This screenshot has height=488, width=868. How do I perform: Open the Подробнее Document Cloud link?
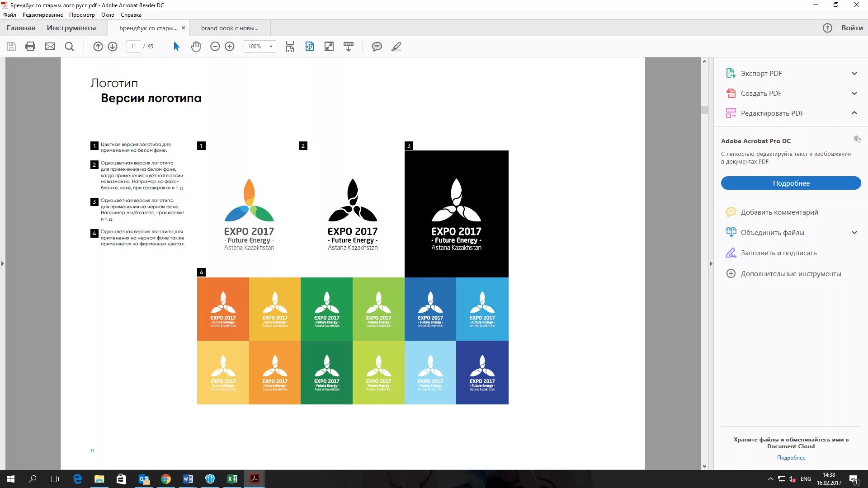coord(791,458)
